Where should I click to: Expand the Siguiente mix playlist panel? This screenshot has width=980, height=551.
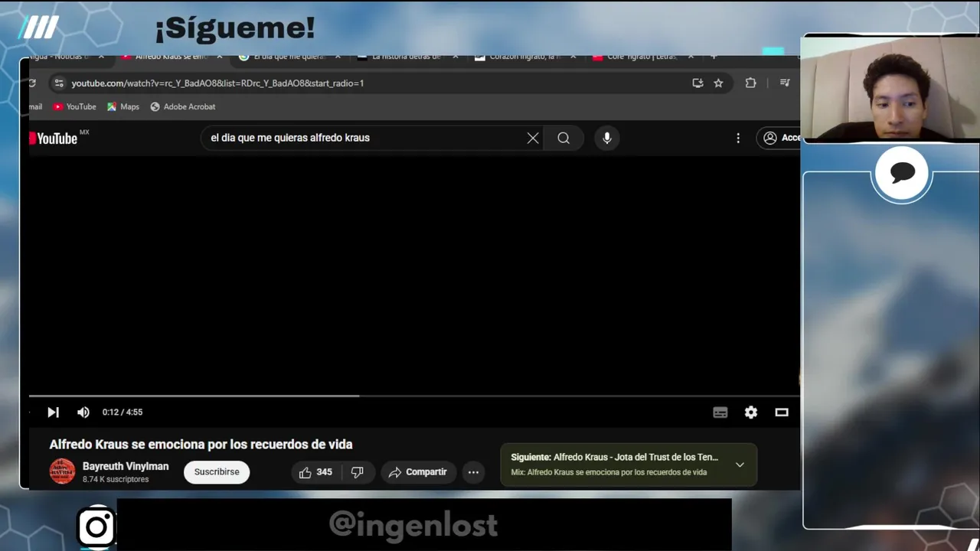[740, 465]
